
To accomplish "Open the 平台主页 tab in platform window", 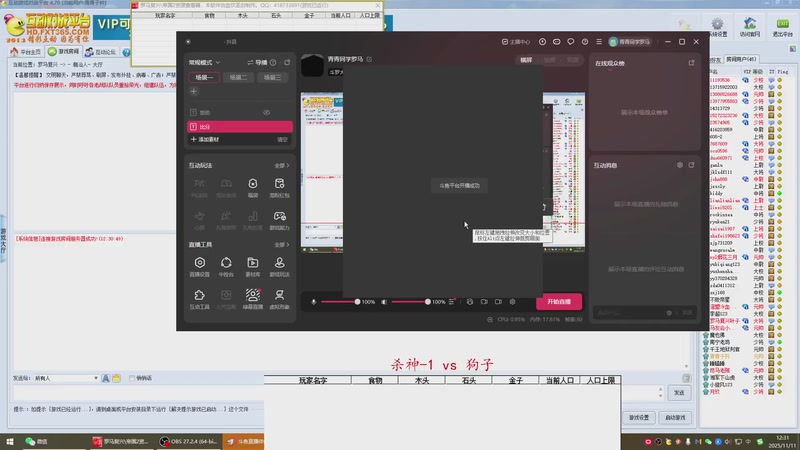I will coord(26,52).
